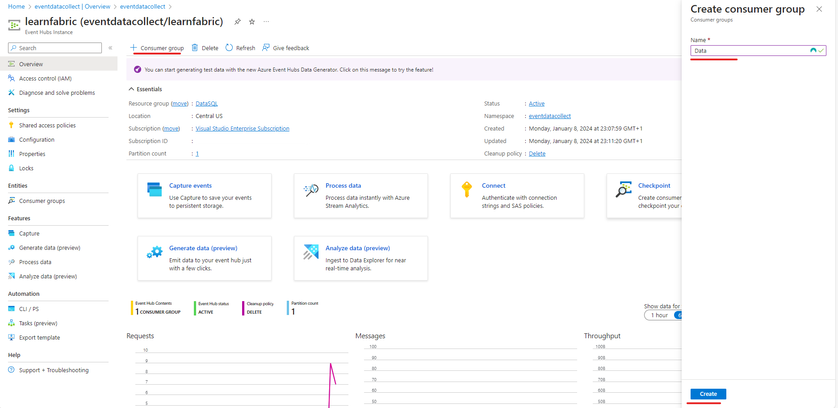The height and width of the screenshot is (408, 838).
Task: Open eventdatacollect | Overview breadcrumb
Action: coord(72,6)
